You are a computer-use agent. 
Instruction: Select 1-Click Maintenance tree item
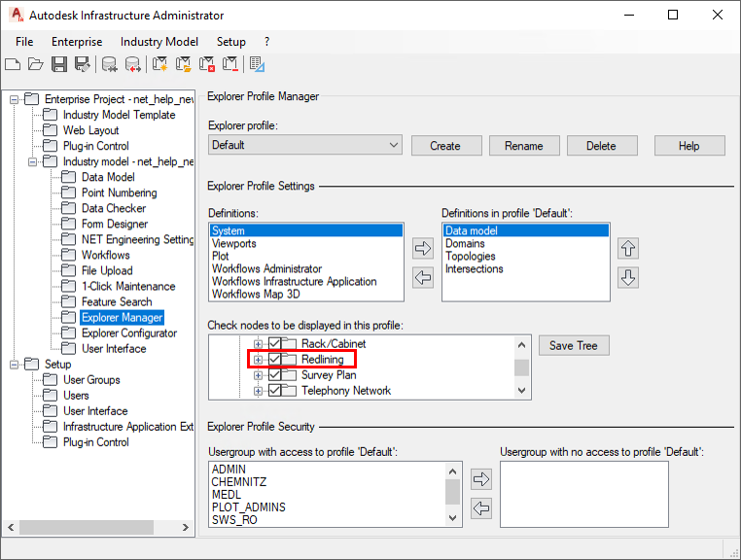pyautogui.click(x=128, y=287)
